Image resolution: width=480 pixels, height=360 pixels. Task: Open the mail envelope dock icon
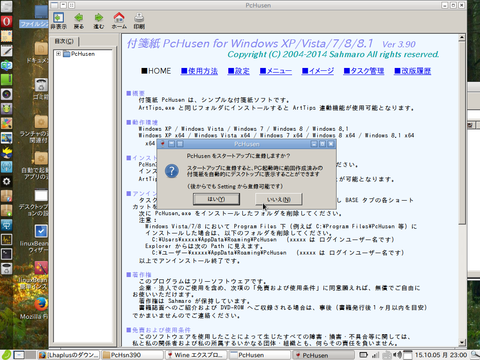[x=6, y=36]
